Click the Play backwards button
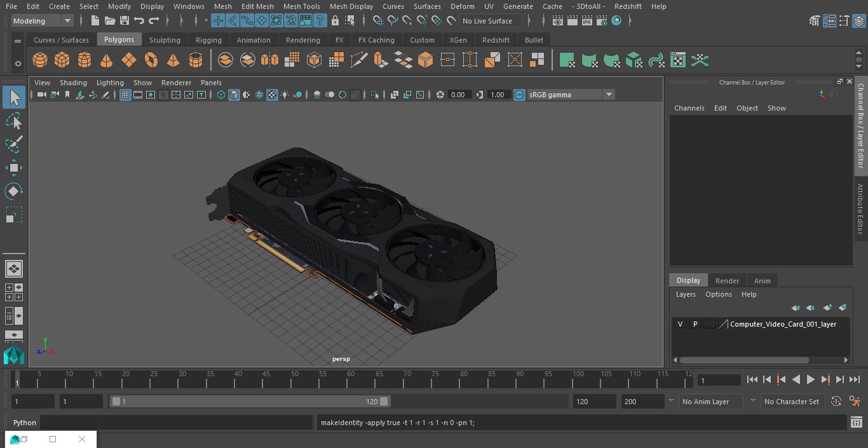This screenshot has width=868, height=448. click(796, 379)
